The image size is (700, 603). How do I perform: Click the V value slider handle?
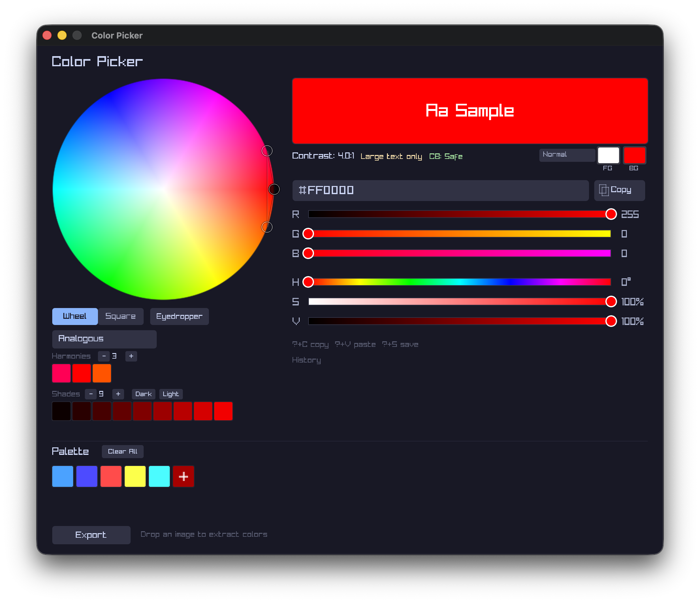pos(611,321)
